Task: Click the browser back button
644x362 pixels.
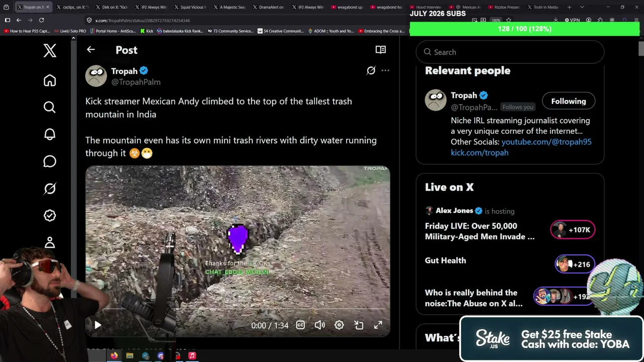Action: 19,20
